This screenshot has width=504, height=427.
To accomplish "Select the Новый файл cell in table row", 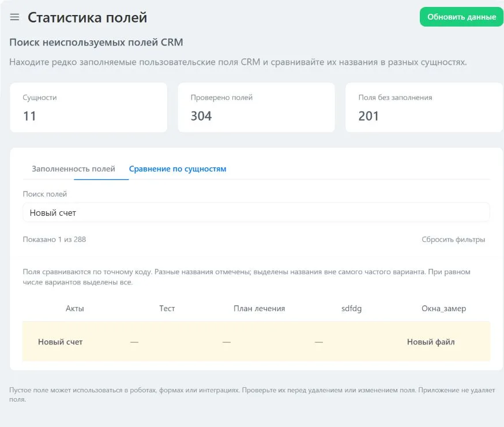I will 431,342.
